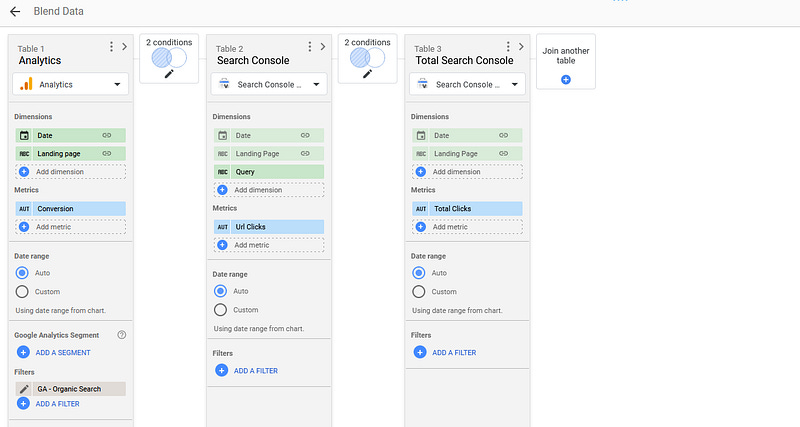This screenshot has height=427, width=800.
Task: Open the Table 3 Total Search Console three-dot menu
Action: [x=508, y=47]
